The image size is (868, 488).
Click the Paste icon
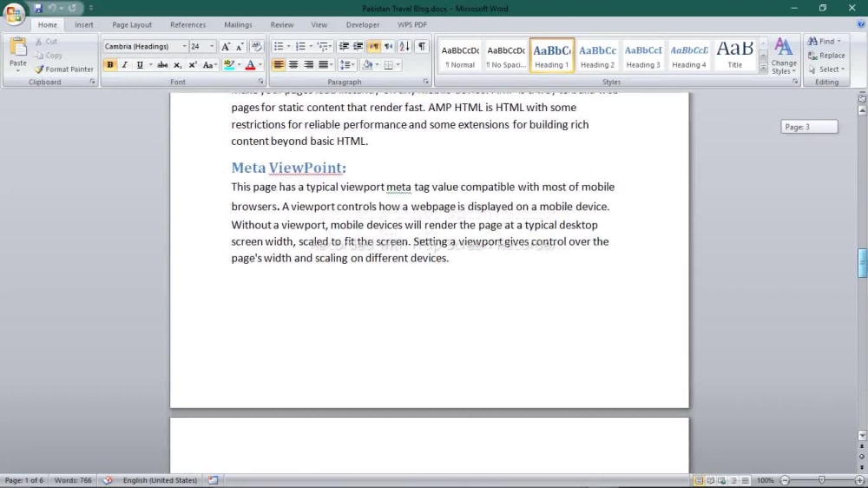coord(17,49)
